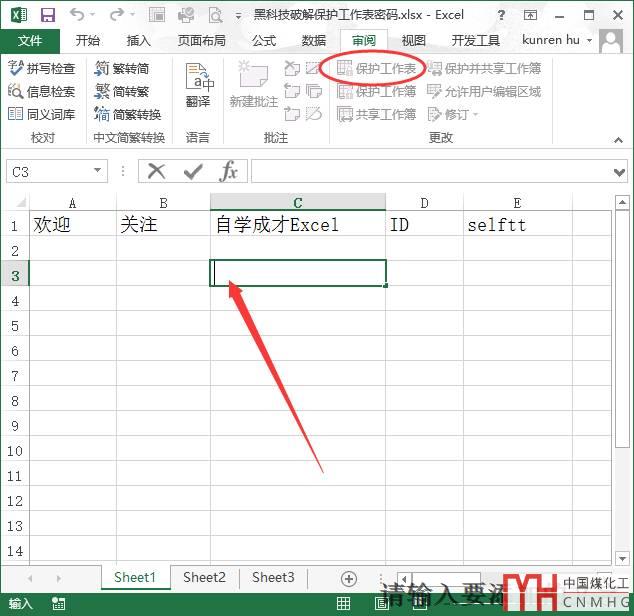Screen dimensions: 634x616
Task: Click the Undo arrow icon
Action: point(76,15)
